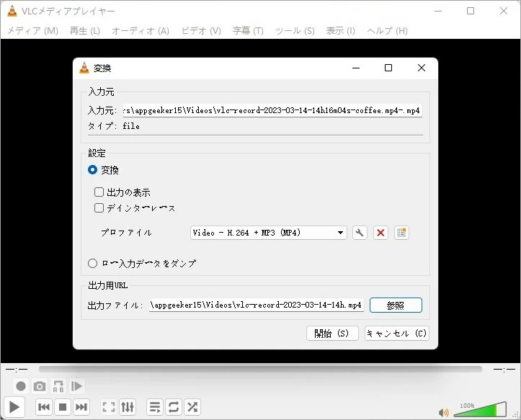Viewport: 521px width, 420px height.
Task: Maximize the 変換 dialog
Action: [388, 68]
